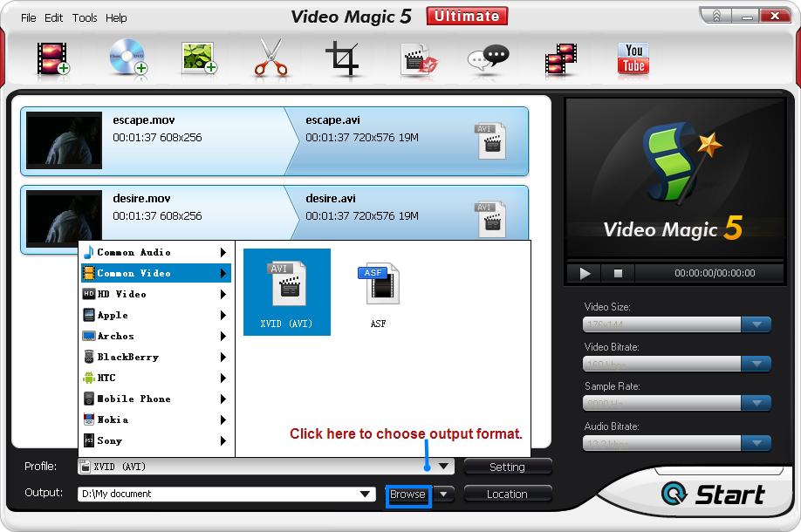Expand the BlackBerry device category
The height and width of the screenshot is (532, 801).
coord(156,357)
